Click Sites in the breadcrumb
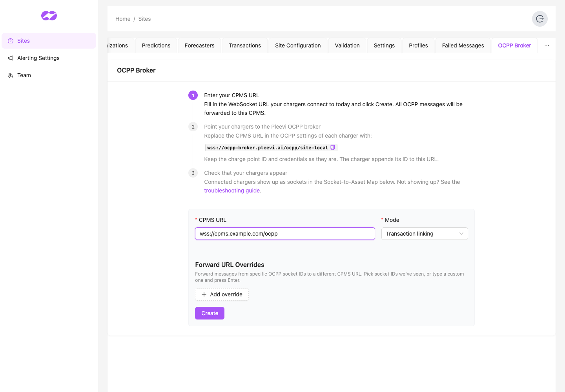The width and height of the screenshot is (565, 392). (144, 19)
